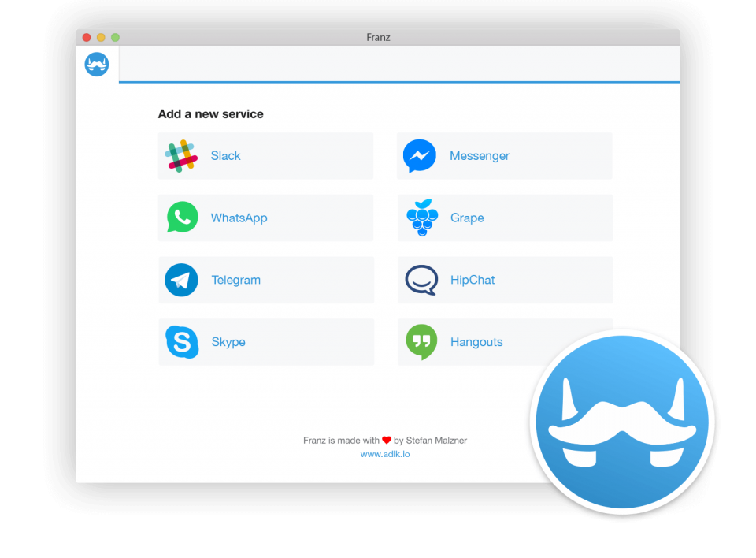Minimize the Franz window with yellow button
Viewport: 756px width, 558px height.
pos(101,37)
